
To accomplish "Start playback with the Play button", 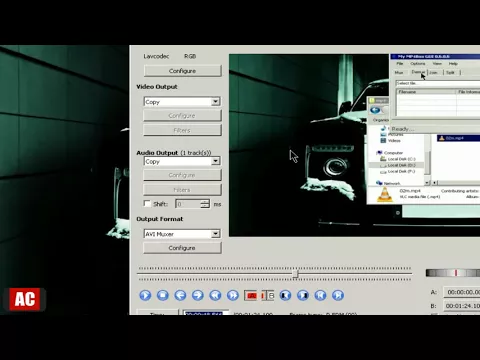I will tap(145, 295).
